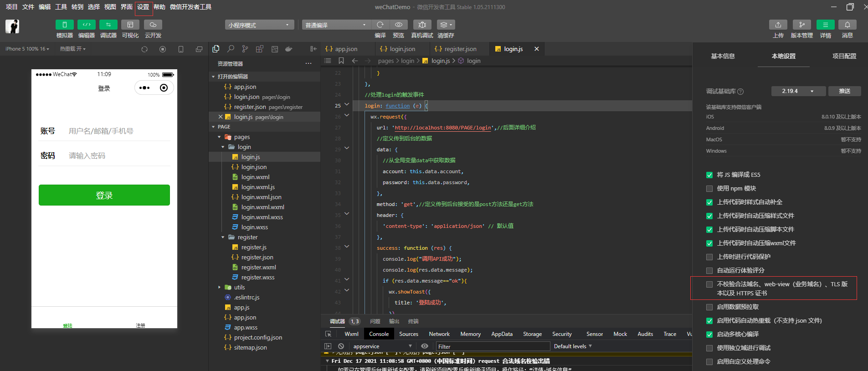The image size is (868, 371).
Task: Open the Docker whale icon
Action: 289,49
